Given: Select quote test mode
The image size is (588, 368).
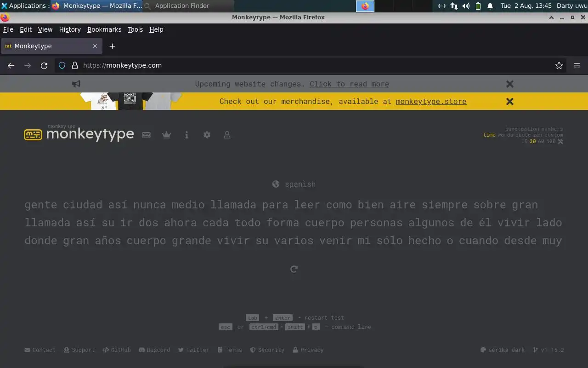Looking at the screenshot, I should coord(523,135).
